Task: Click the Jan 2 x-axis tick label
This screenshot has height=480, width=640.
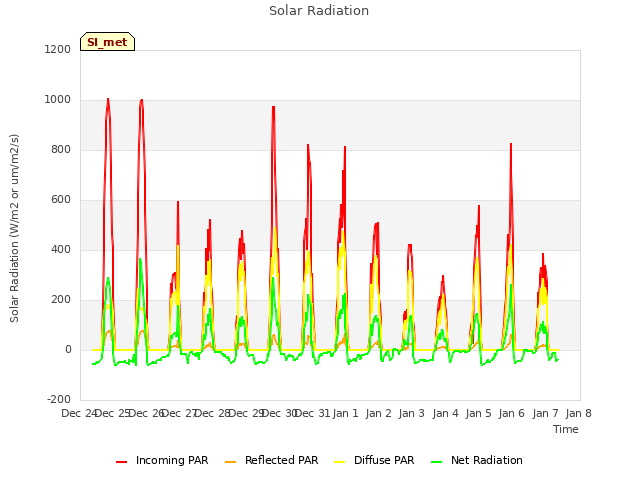Action: [378, 413]
